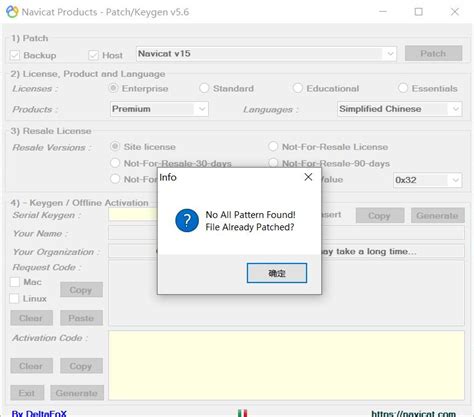Image resolution: width=474 pixels, height=417 pixels.
Task: Maximize the Patch/Keygen window
Action: 419,12
